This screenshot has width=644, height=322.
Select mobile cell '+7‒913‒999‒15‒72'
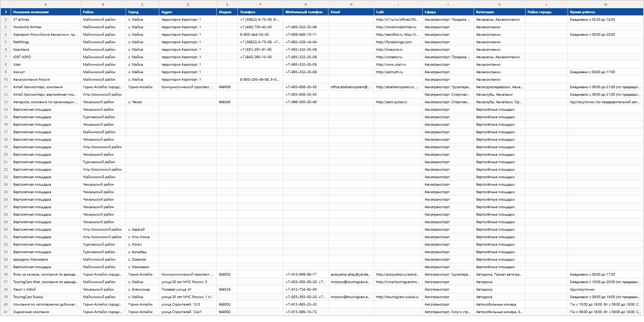(x=306, y=312)
